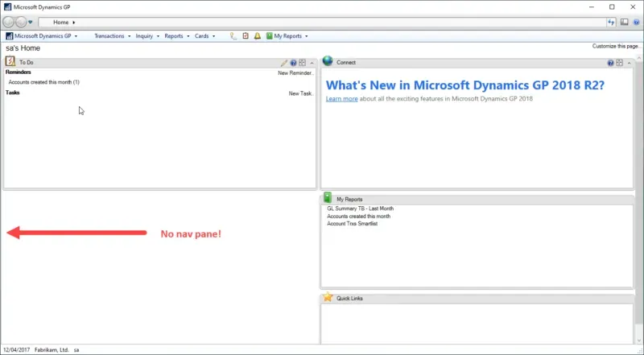Click the back navigation arrow button
The width and height of the screenshot is (644, 355).
coord(9,22)
